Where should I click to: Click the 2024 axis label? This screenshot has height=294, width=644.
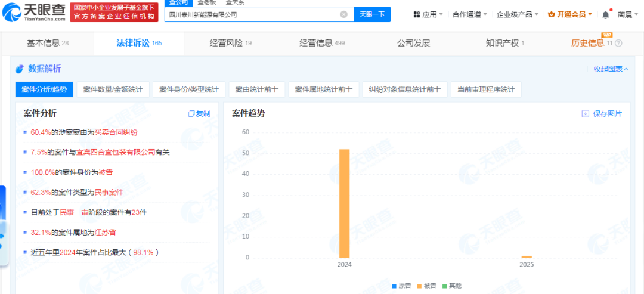345,265
